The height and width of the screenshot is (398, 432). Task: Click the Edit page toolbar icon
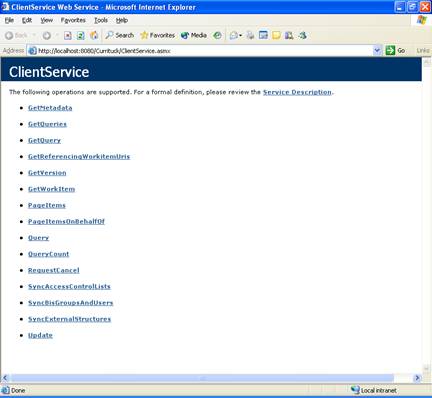click(263, 35)
